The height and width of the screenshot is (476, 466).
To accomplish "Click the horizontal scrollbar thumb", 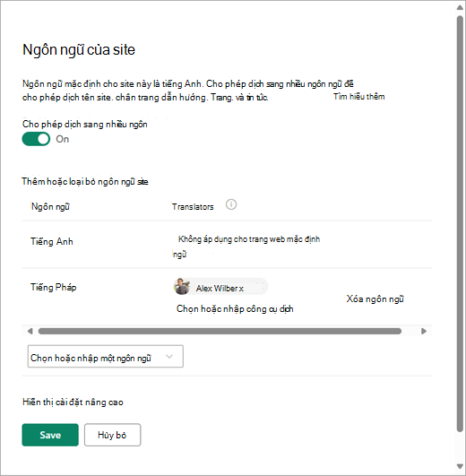I will [220, 331].
